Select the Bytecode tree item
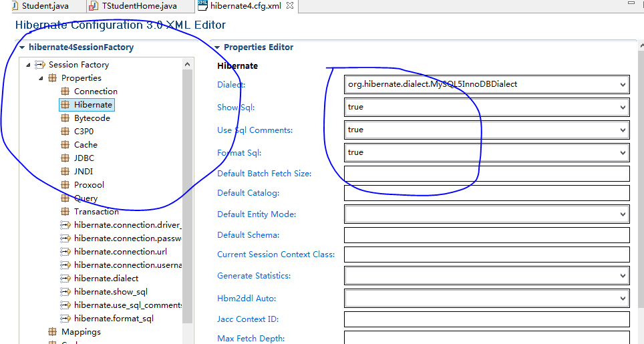 click(92, 118)
